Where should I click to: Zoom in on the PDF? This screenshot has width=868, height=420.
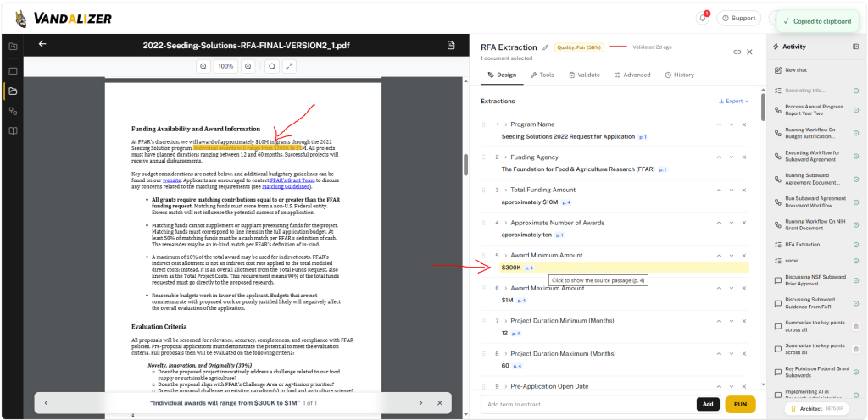tap(248, 66)
